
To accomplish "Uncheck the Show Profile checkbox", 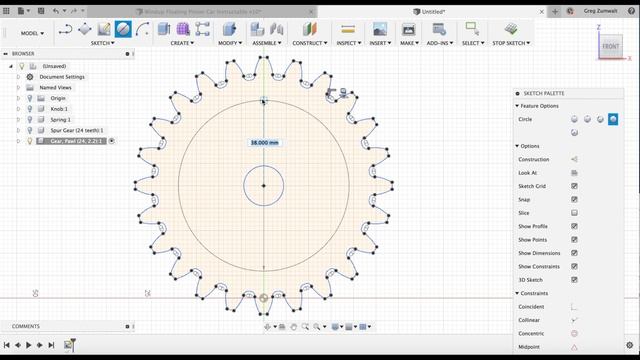I will [x=574, y=226].
